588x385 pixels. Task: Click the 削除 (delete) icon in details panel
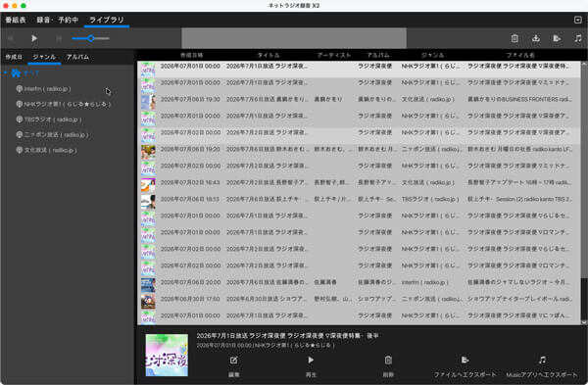388,360
